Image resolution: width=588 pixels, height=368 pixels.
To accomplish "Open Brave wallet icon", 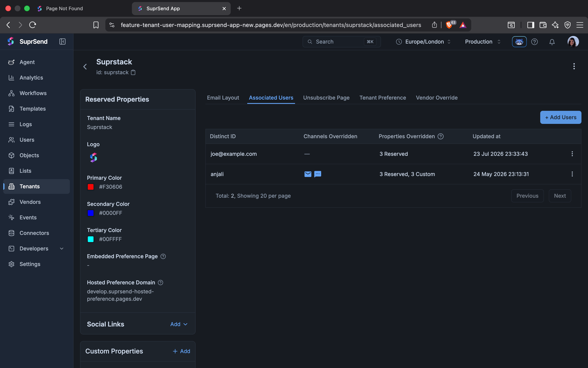I will (x=543, y=25).
